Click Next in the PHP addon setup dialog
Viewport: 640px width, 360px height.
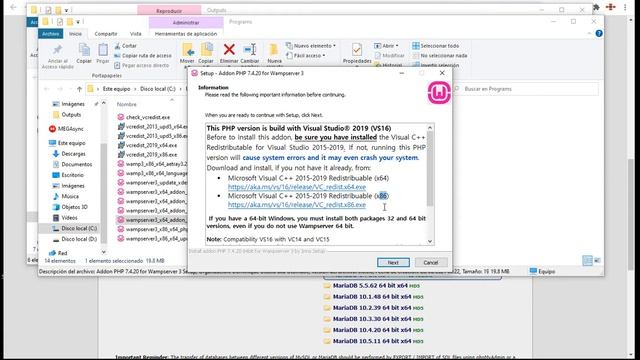pyautogui.click(x=393, y=262)
